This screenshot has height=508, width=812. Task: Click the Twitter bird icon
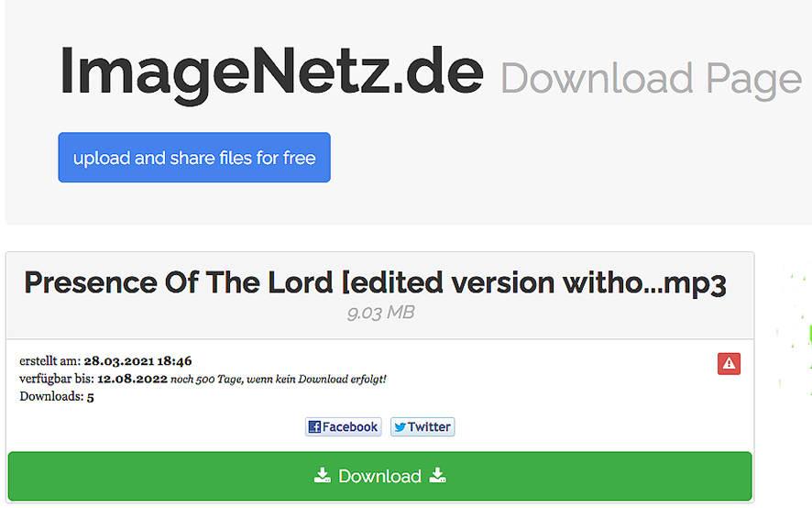point(400,427)
